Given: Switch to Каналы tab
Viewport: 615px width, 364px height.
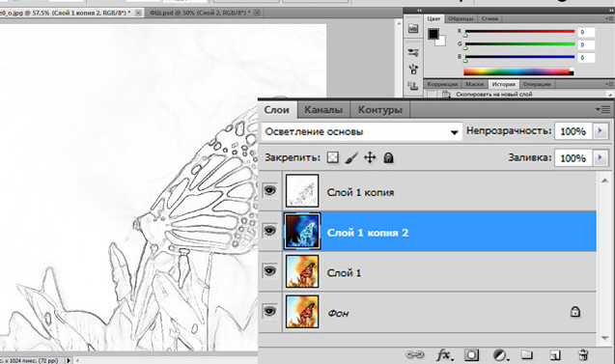Looking at the screenshot, I should [x=323, y=110].
